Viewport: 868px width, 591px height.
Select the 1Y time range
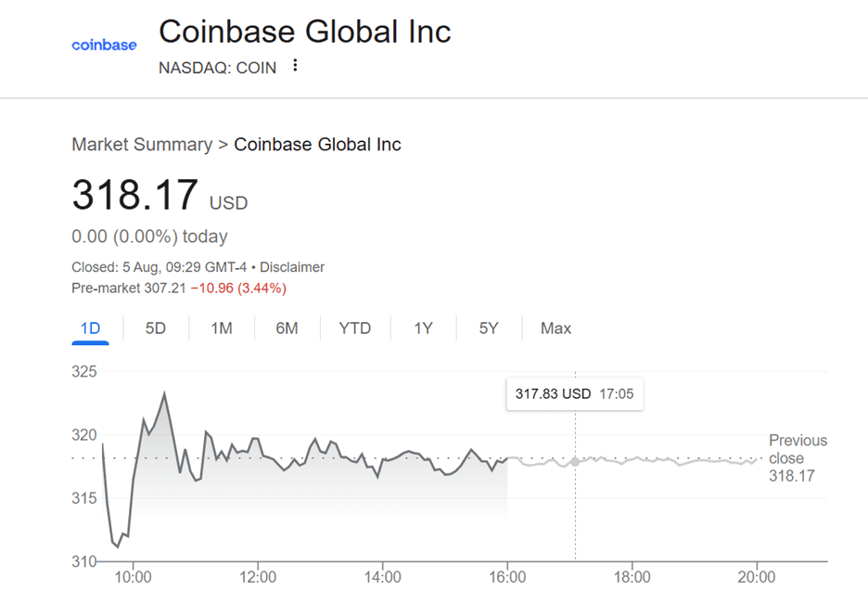click(x=422, y=328)
